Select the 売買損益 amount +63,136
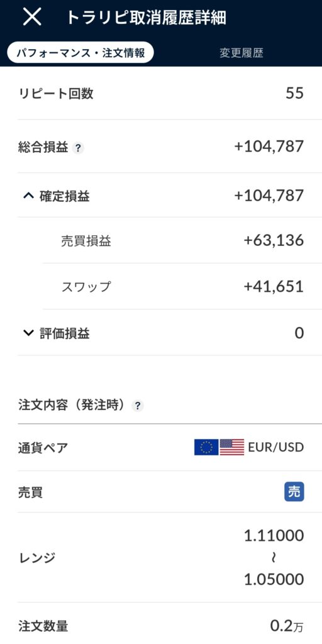The width and height of the screenshot is (322, 644). 274,240
